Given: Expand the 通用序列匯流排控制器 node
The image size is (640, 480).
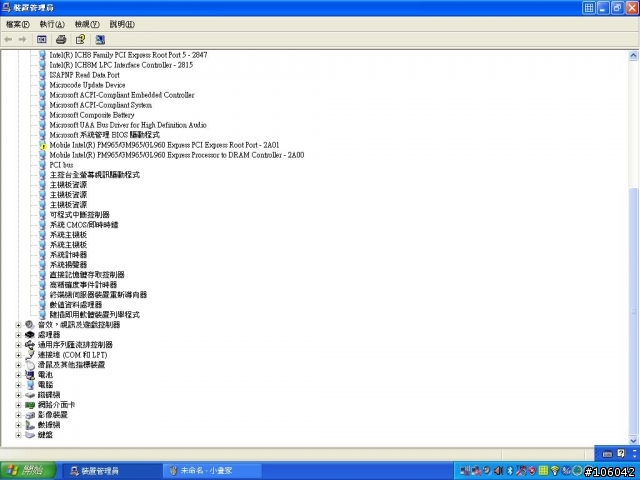Looking at the screenshot, I should click(18, 345).
